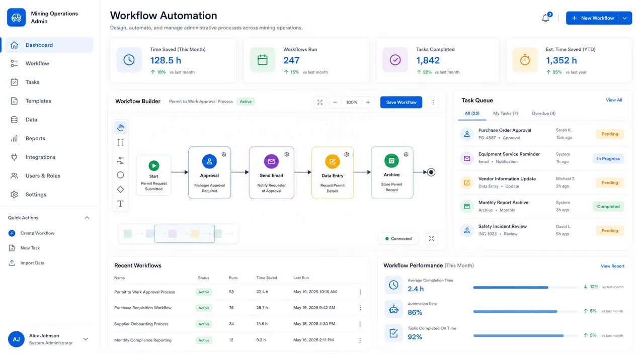644x362 pixels.
Task: Open View Report link in Workflow Performance
Action: coord(612,266)
